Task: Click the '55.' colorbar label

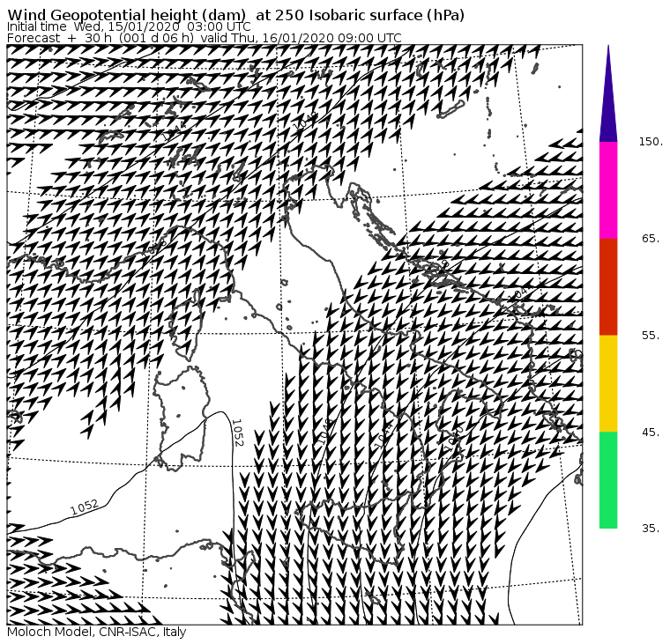Action: pyautogui.click(x=651, y=336)
